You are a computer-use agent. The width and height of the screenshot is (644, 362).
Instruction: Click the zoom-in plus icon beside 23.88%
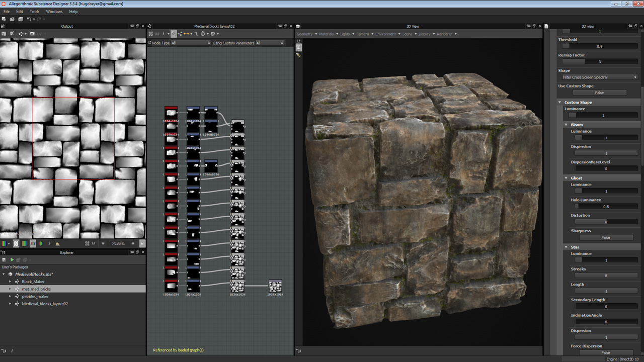[x=133, y=244]
